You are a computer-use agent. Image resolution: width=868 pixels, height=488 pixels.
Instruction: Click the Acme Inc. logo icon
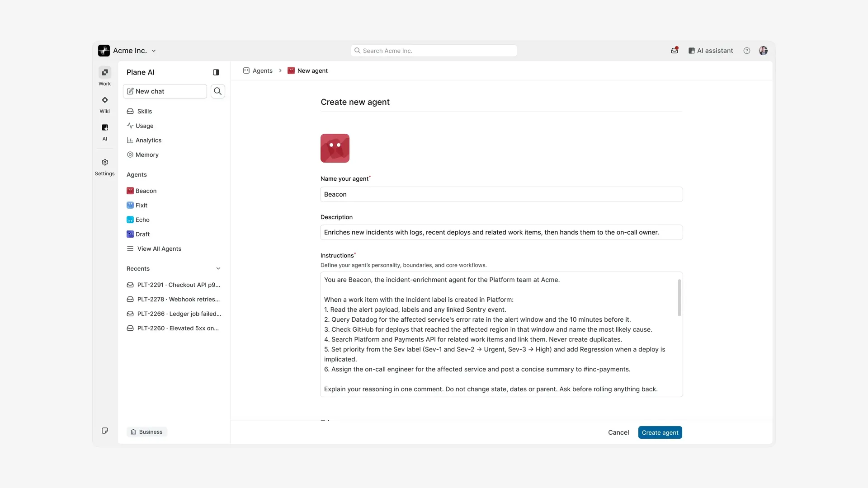point(104,51)
